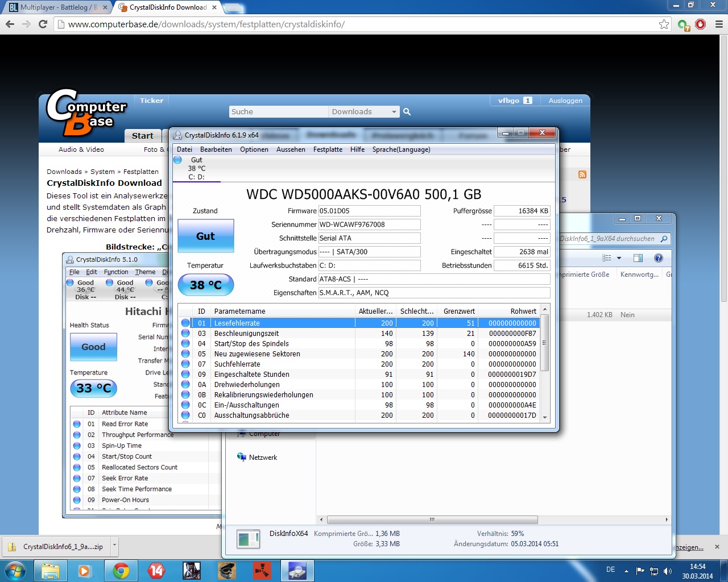Open Chrome menu hamburger icon
The height and width of the screenshot is (582, 728).
click(x=718, y=24)
